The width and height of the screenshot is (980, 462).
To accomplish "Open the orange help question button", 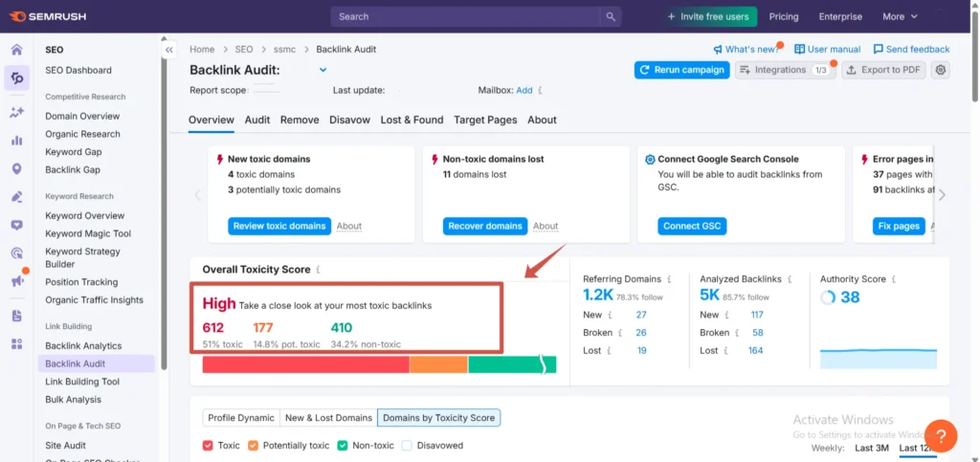I will [x=941, y=435].
